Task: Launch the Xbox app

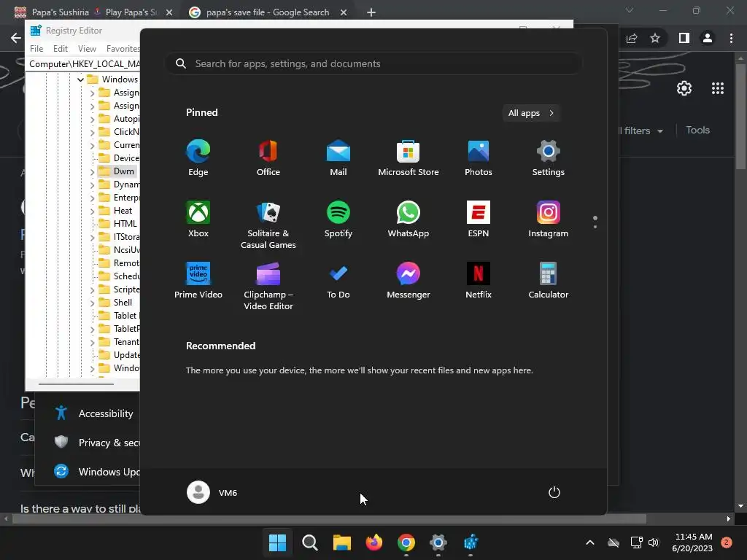Action: coord(198,219)
